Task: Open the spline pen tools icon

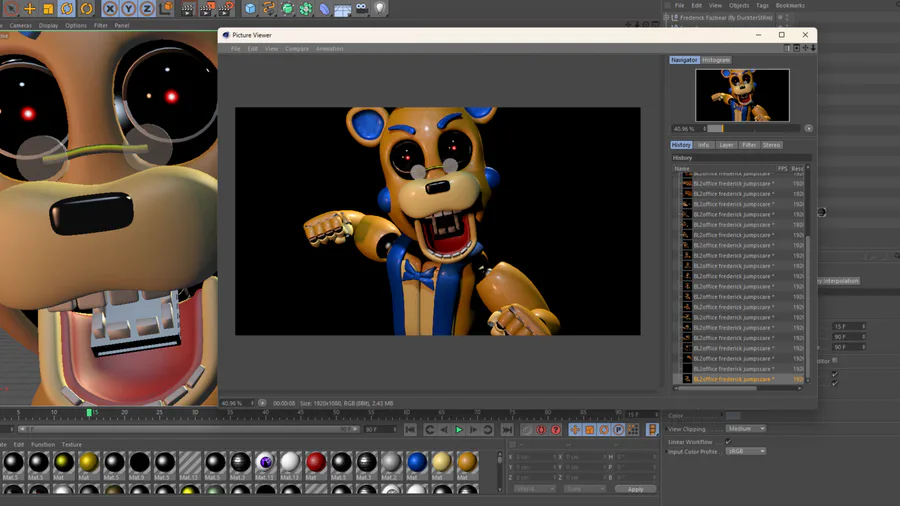Action: click(x=269, y=9)
